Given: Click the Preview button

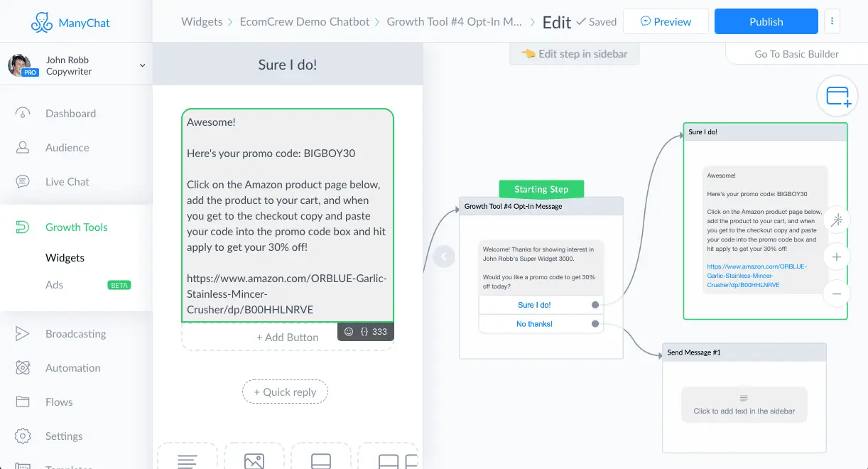Looking at the screenshot, I should click(x=666, y=21).
